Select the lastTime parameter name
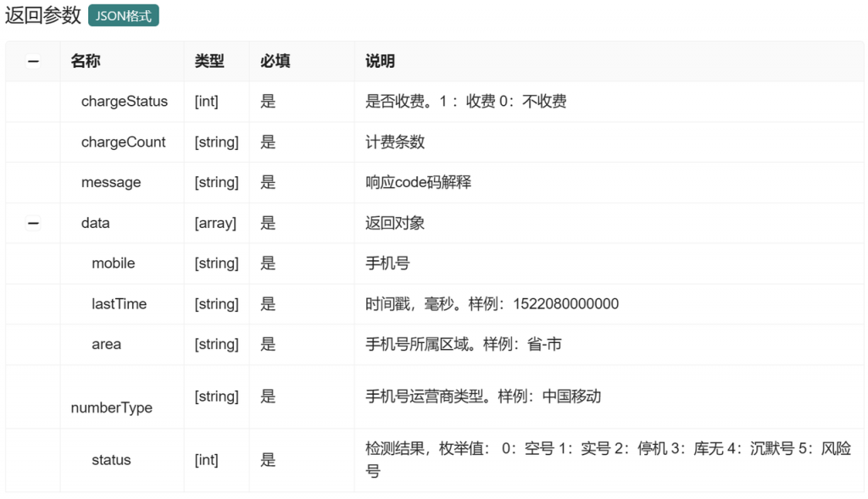This screenshot has height=499, width=868. click(x=119, y=303)
